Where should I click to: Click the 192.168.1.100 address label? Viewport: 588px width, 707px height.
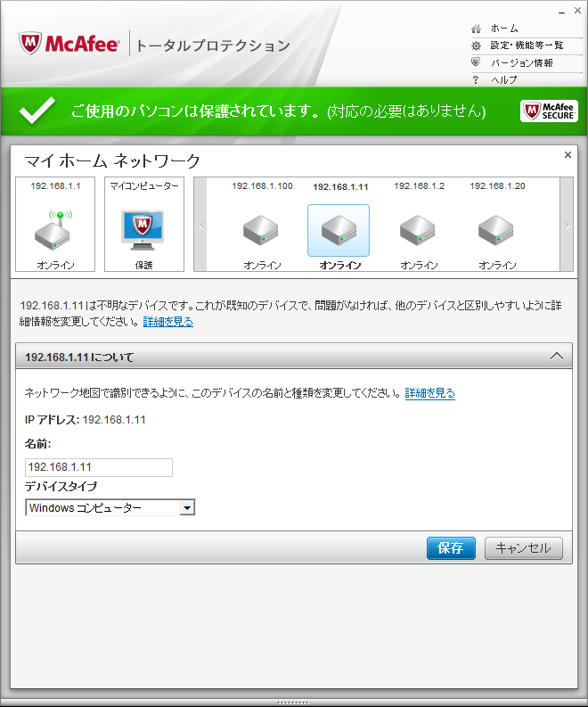pos(262,186)
